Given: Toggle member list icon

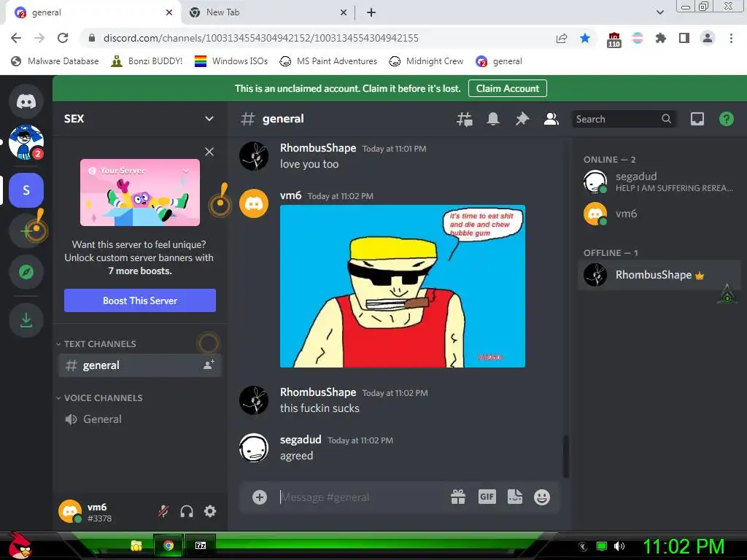Looking at the screenshot, I should click(x=551, y=119).
